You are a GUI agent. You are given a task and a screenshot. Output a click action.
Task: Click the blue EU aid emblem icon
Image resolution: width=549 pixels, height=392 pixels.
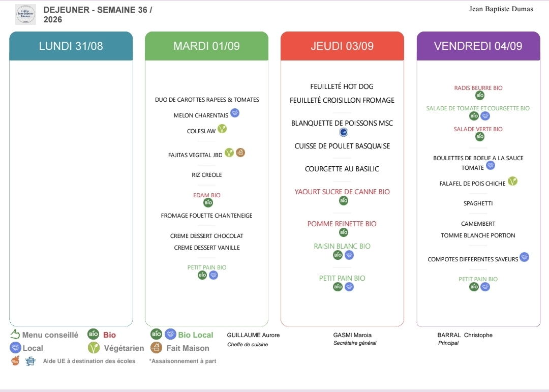coord(30,361)
